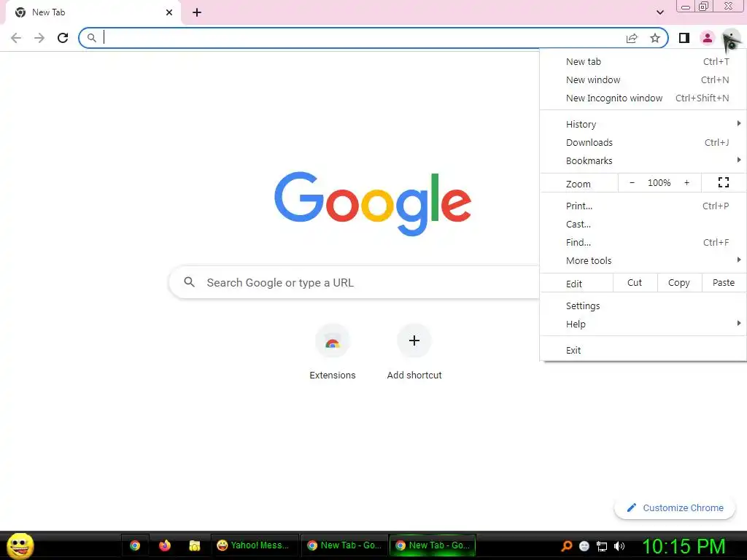Click the three-dot Chrome menu button

coord(731,38)
